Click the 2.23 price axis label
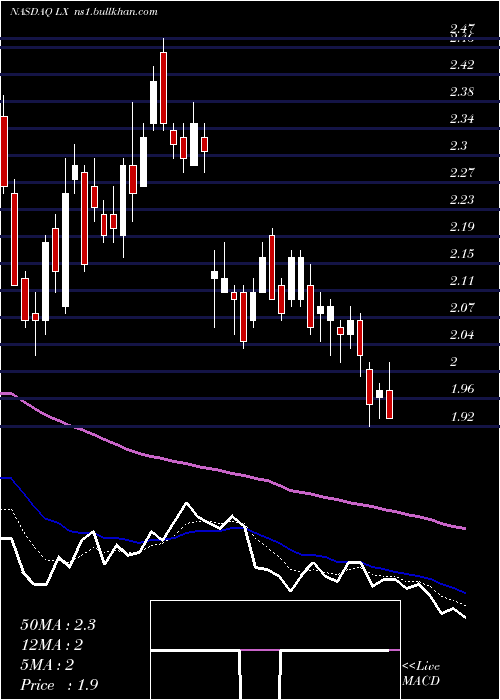The height and width of the screenshot is (700, 500). [462, 200]
